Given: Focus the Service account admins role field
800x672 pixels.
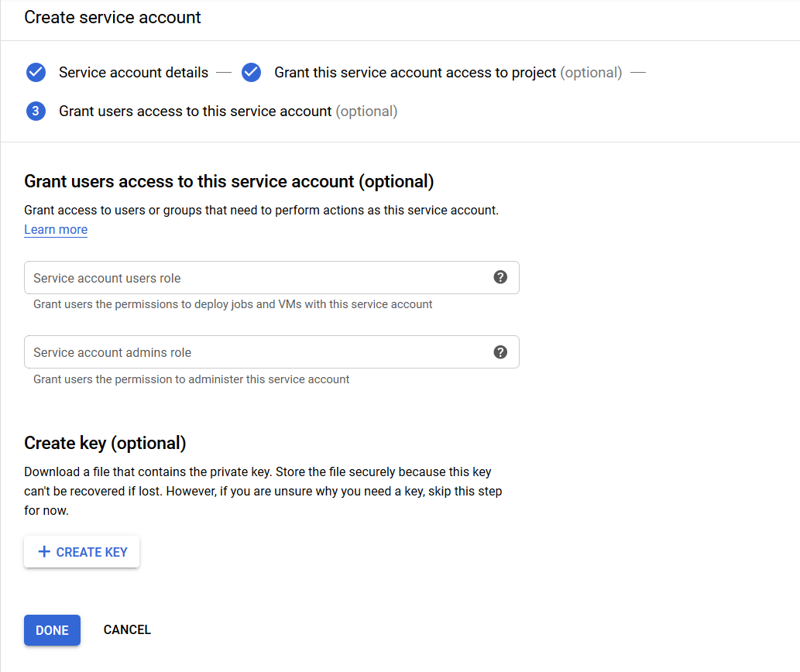Looking at the screenshot, I should [256, 352].
